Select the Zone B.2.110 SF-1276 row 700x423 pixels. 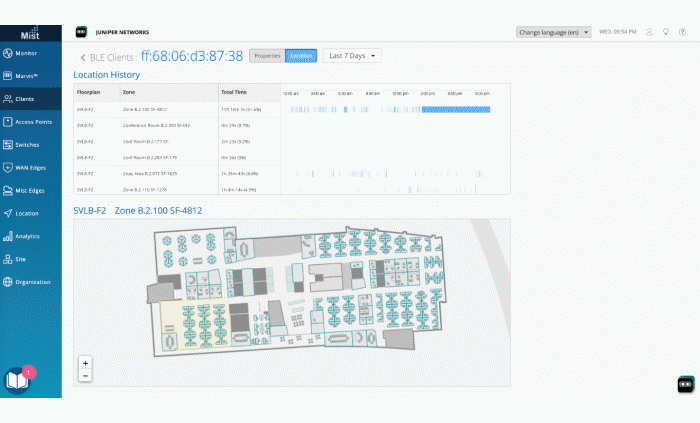(x=292, y=190)
